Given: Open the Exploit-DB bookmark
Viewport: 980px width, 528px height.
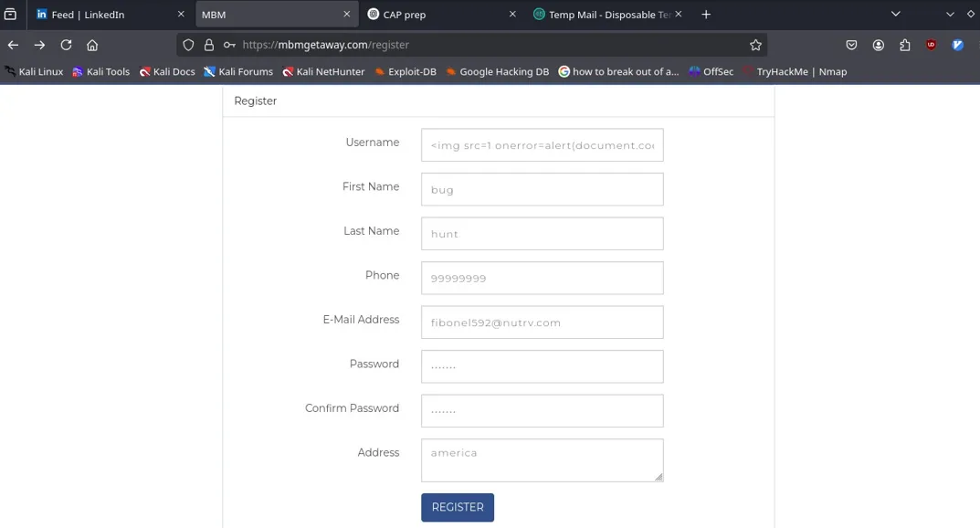Looking at the screenshot, I should point(406,71).
